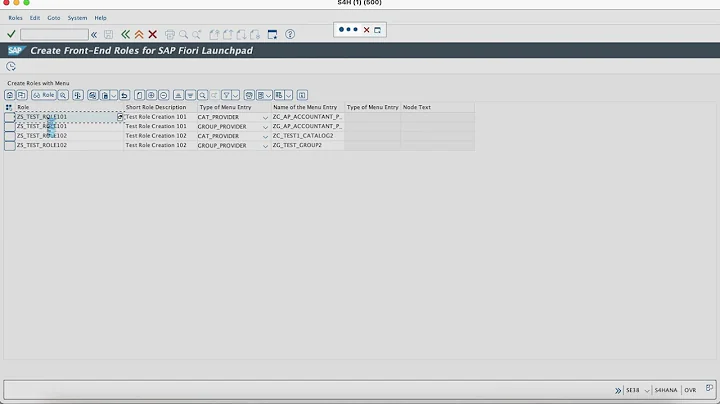Click the Role column header

[x=69, y=107]
